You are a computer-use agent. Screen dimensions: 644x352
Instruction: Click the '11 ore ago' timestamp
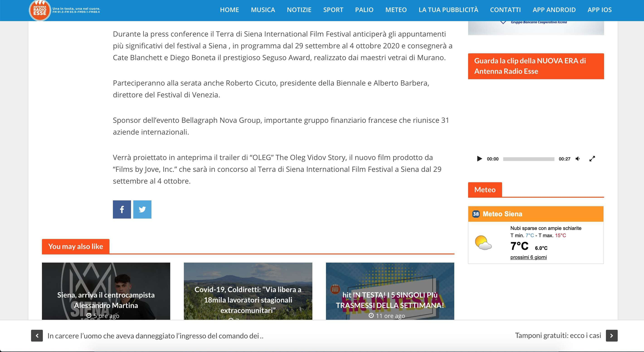387,316
